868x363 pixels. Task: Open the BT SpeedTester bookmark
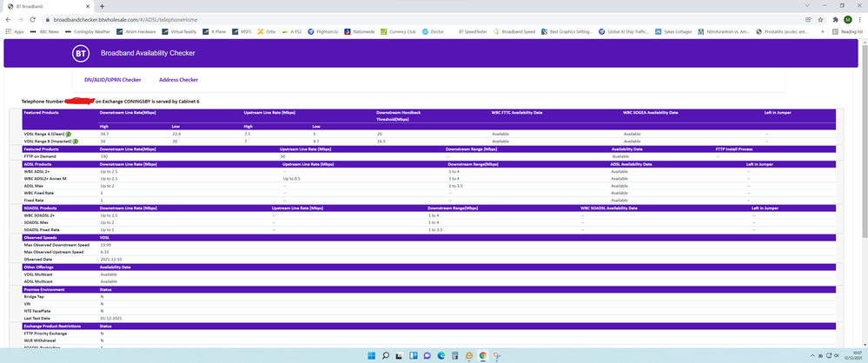[469, 31]
